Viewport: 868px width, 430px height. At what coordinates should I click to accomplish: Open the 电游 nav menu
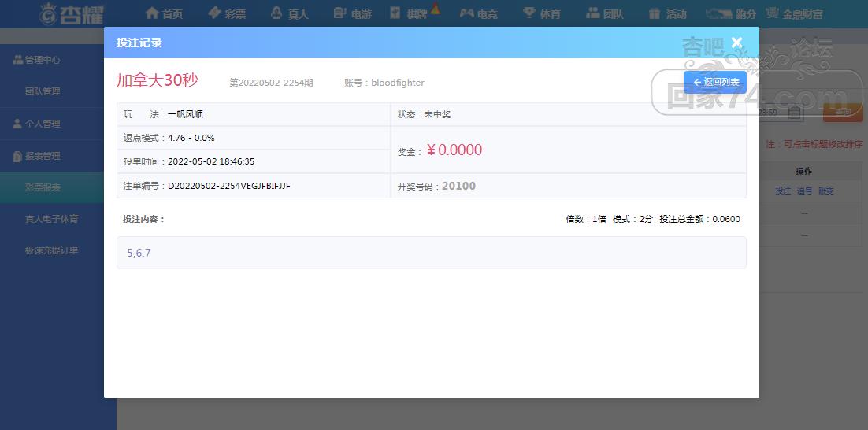pyautogui.click(x=353, y=13)
